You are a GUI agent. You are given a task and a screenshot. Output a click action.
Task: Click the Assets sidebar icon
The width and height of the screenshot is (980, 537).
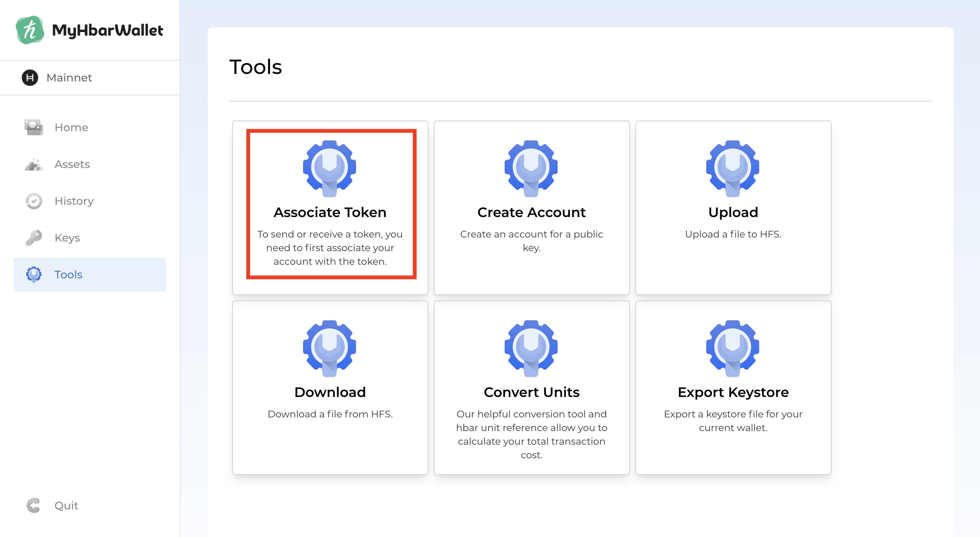pos(34,164)
